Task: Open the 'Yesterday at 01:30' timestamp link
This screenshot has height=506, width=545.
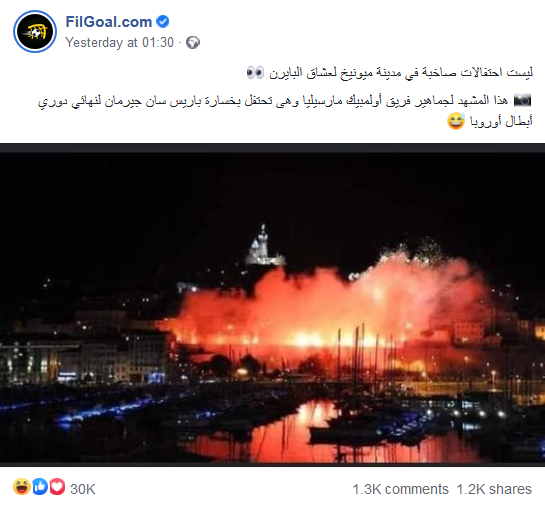Action: (x=119, y=43)
